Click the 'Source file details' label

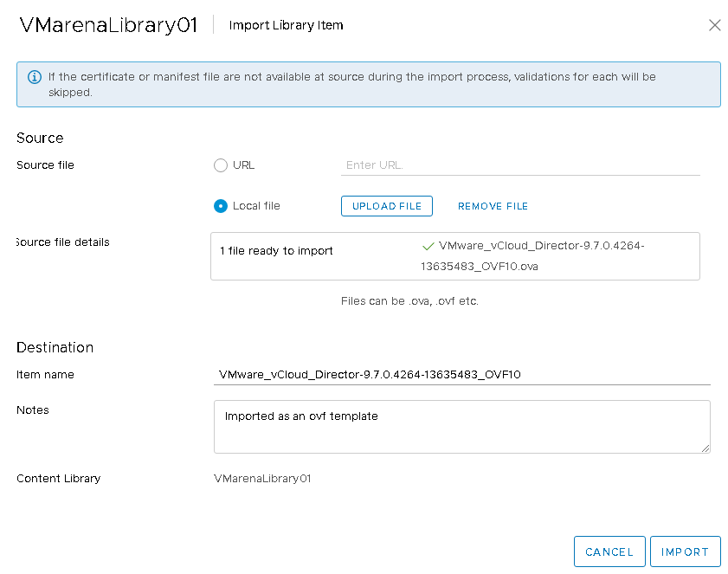pos(62,242)
